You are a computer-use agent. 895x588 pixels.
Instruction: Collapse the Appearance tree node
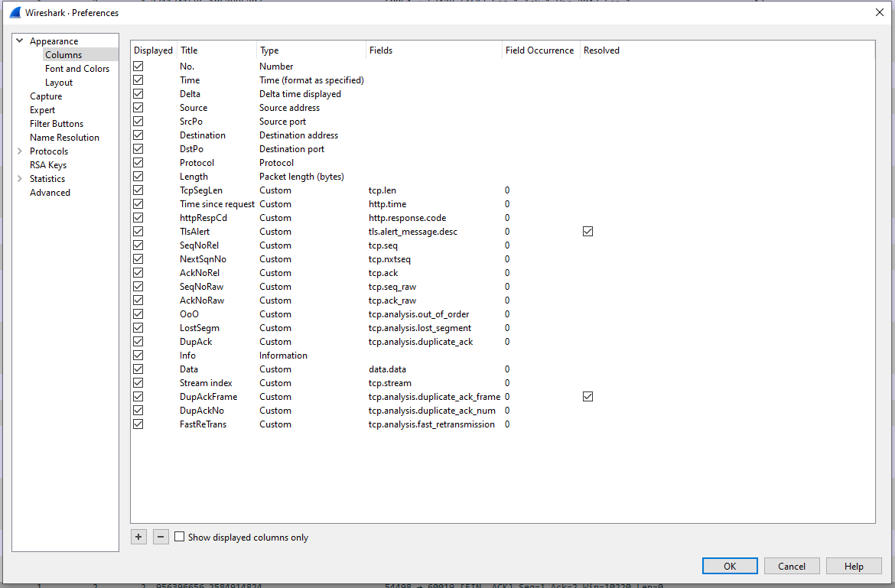(x=20, y=41)
